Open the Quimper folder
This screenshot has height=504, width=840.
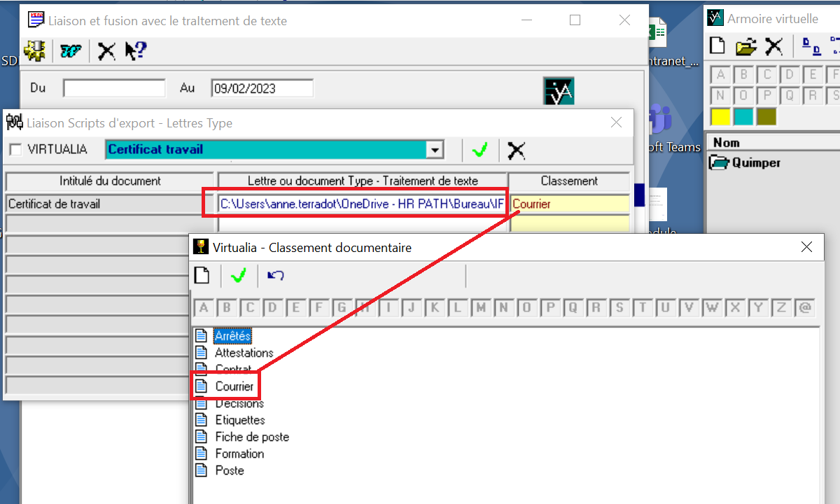(755, 163)
